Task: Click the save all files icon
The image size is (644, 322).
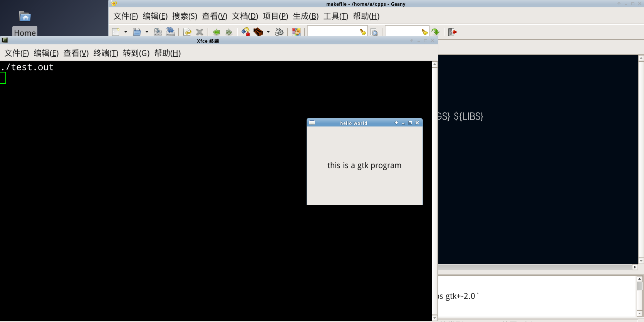Action: pos(170,32)
